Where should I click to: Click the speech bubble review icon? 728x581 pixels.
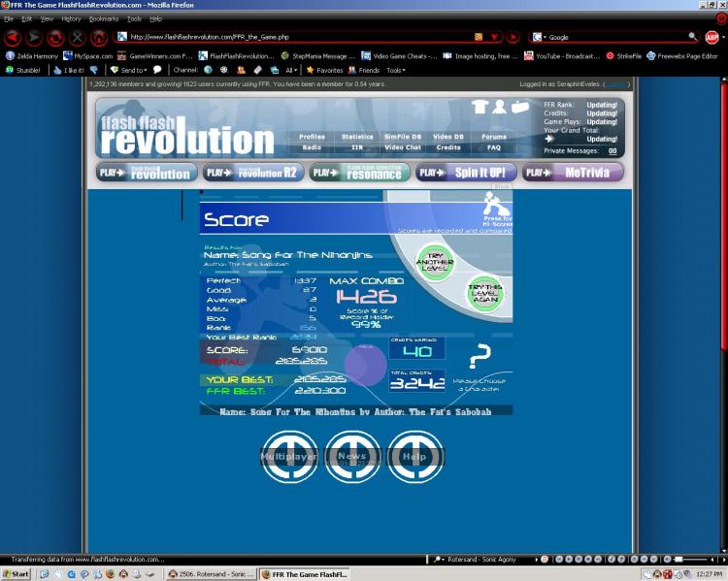(x=157, y=70)
